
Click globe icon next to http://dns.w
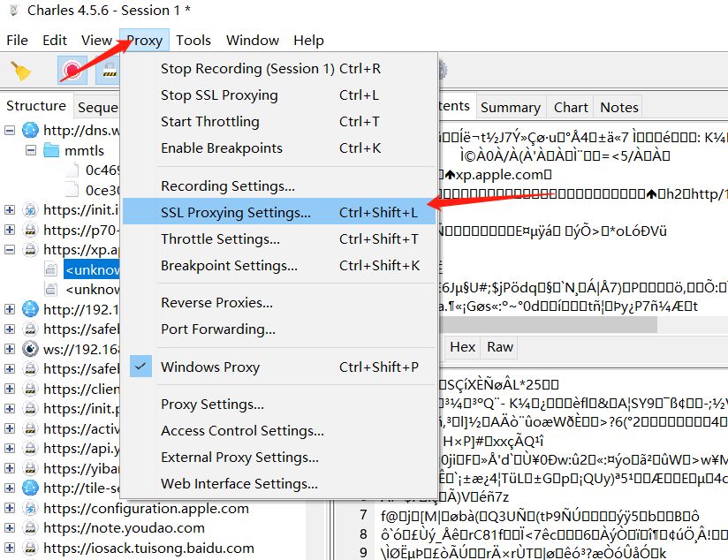(30, 130)
